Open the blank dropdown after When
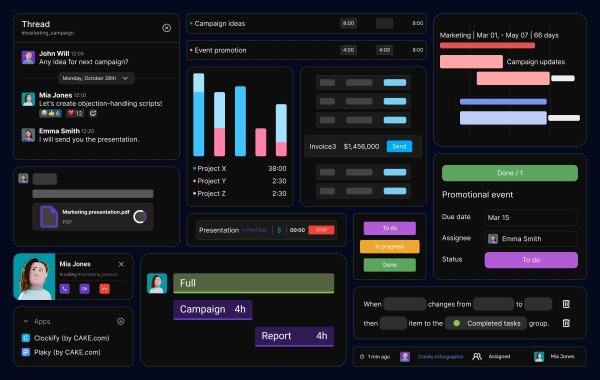The height and width of the screenshot is (380, 600). coord(404,304)
